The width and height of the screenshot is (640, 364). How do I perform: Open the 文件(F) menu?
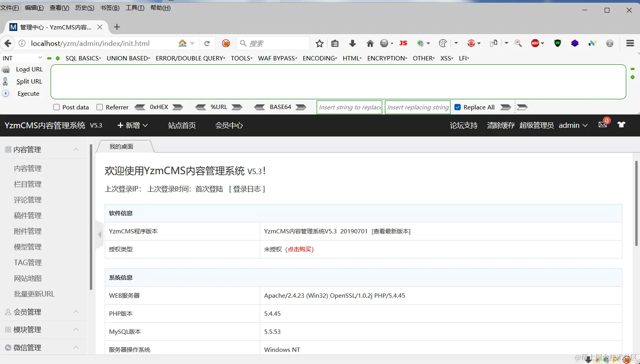point(10,8)
